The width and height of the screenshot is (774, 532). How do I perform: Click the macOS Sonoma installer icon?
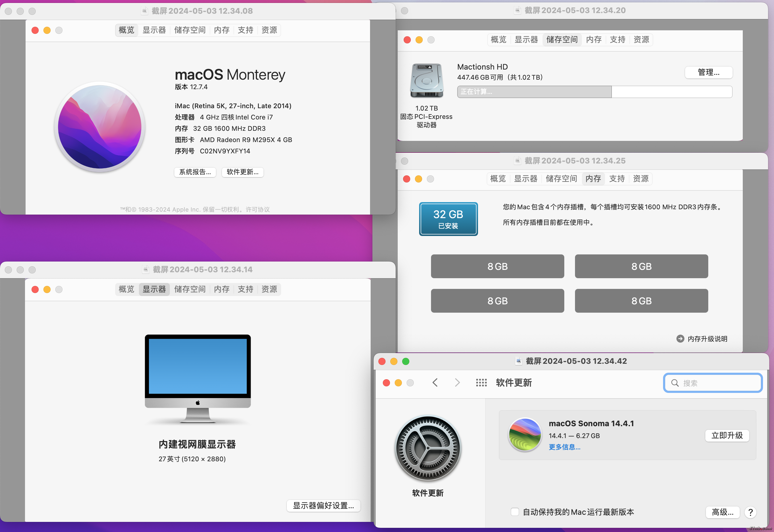pos(525,434)
